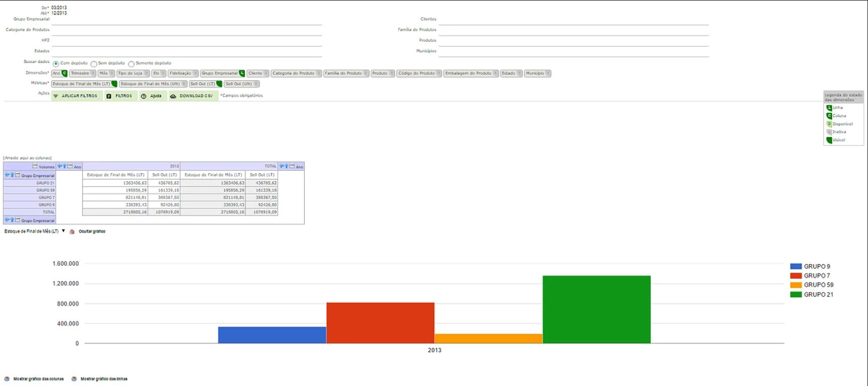Click Mostrar gráfico das linhas link

pos(104,379)
